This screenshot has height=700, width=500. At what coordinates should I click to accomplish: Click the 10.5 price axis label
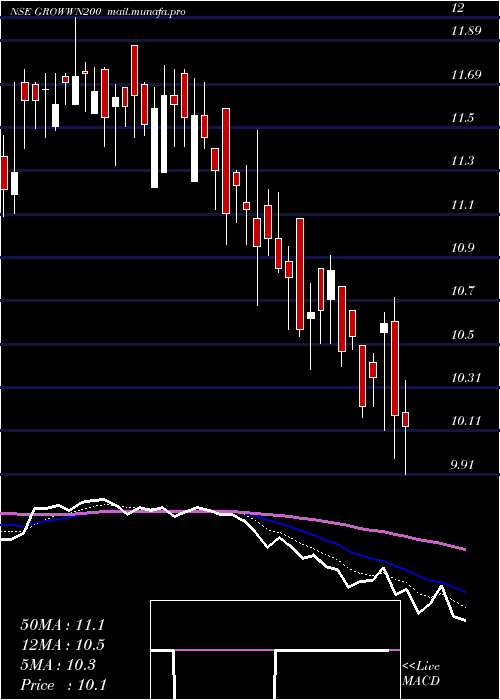point(462,335)
